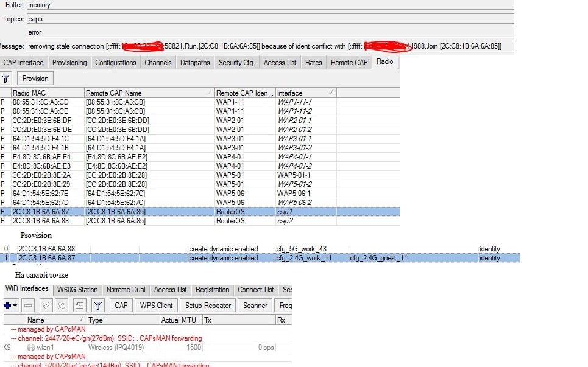Select the wlan1 interface row
Image resolution: width=588 pixels, height=367 pixels.
coord(147,348)
